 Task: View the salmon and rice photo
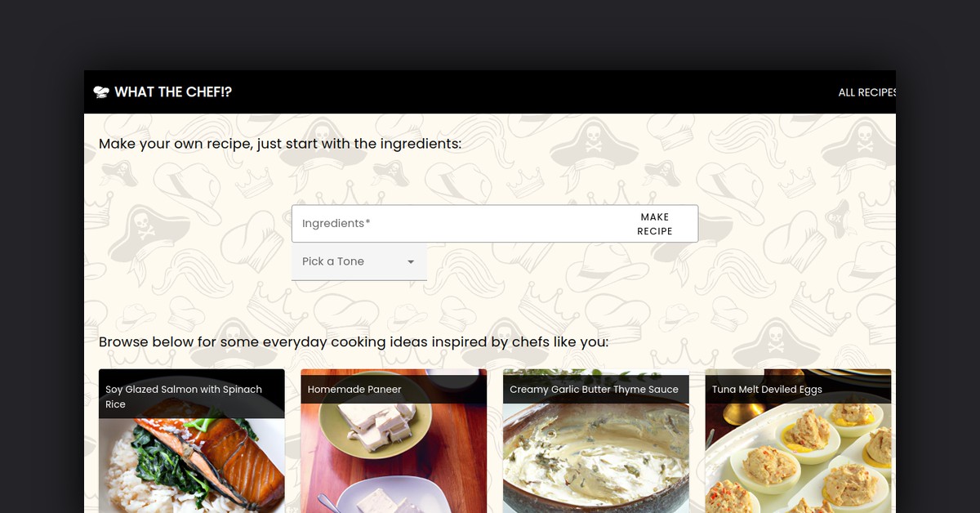192,466
